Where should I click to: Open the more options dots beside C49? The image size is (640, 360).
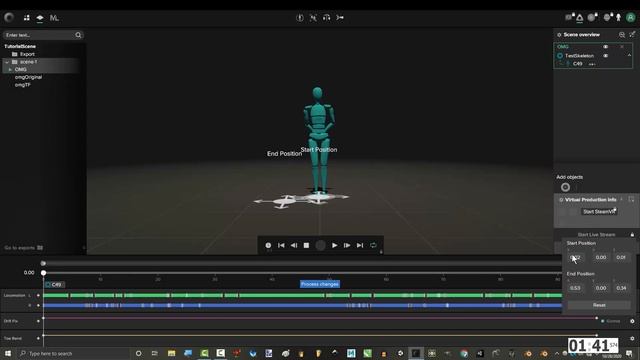point(592,64)
